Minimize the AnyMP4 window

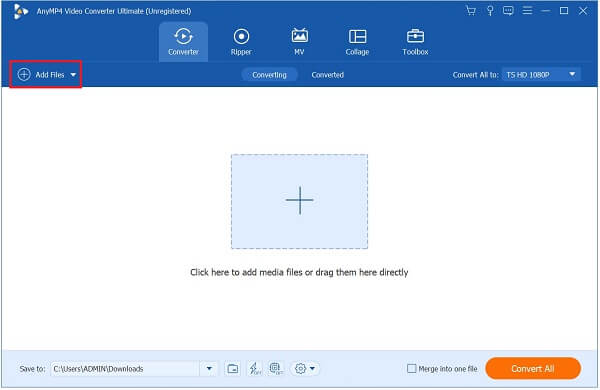(546, 11)
